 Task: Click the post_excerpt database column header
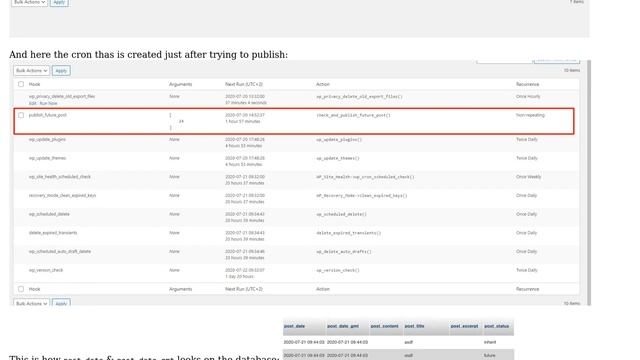pyautogui.click(x=464, y=326)
